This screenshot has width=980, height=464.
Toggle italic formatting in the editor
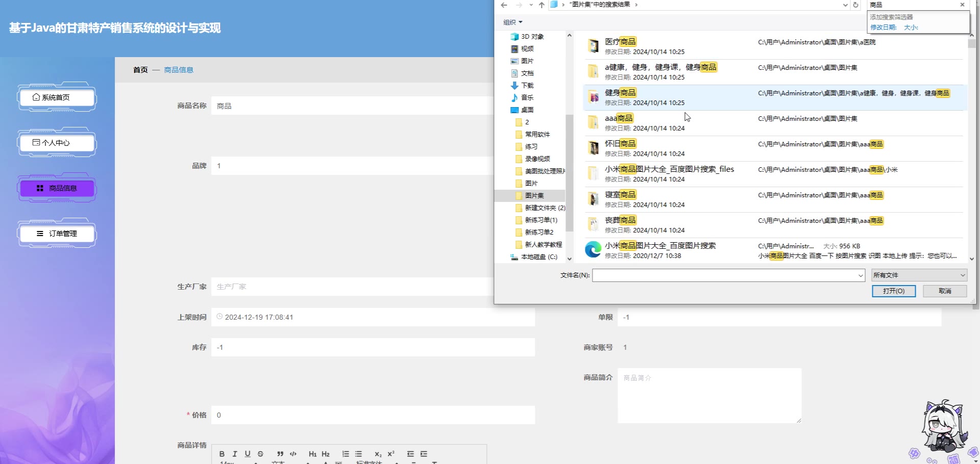pos(235,454)
